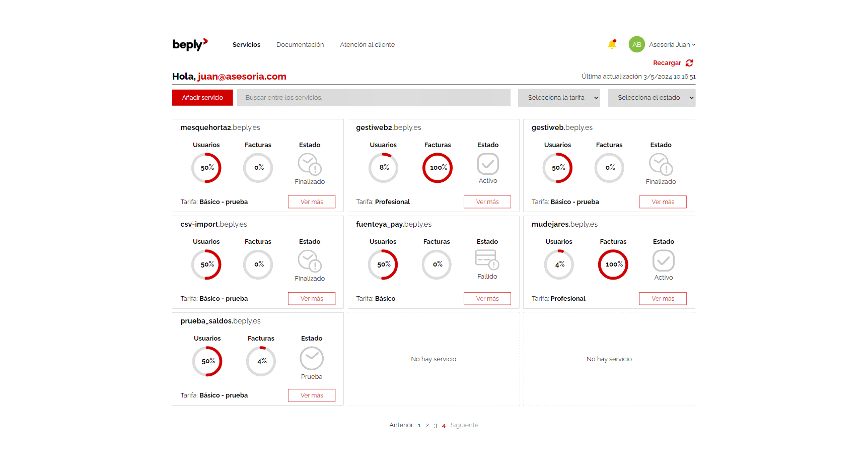Click Finalizado status icon for mesquehorta2

click(x=310, y=164)
